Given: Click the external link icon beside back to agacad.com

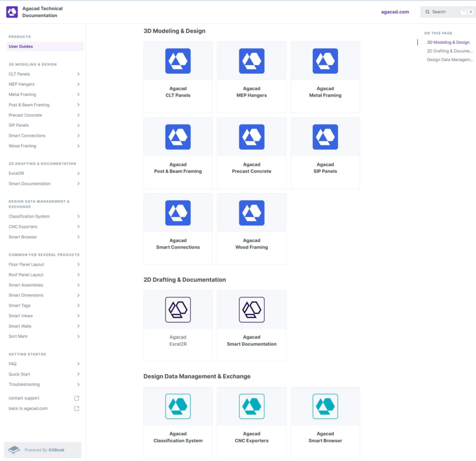Looking at the screenshot, I should pyautogui.click(x=77, y=408).
